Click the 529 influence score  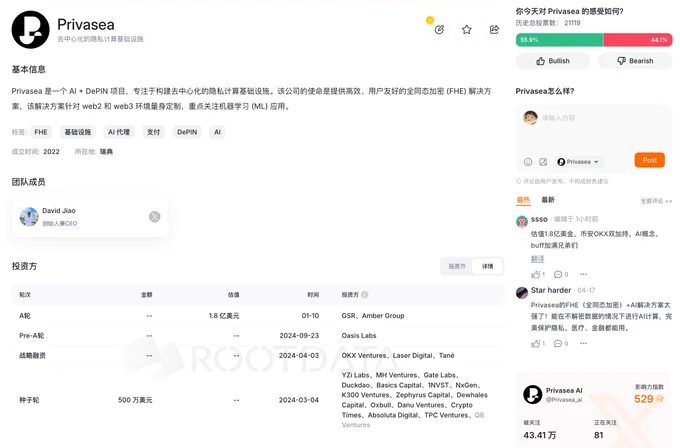(644, 399)
